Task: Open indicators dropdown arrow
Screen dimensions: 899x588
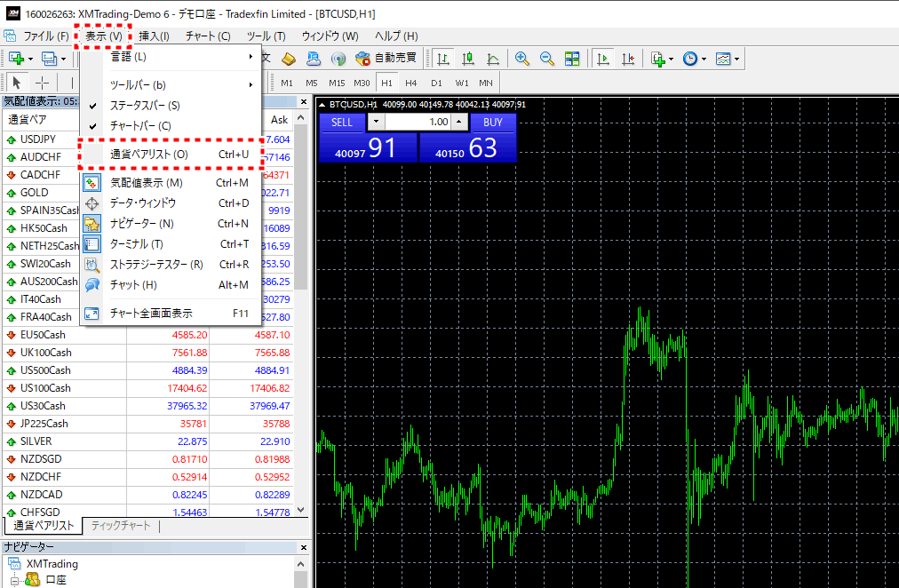Action: 671,59
